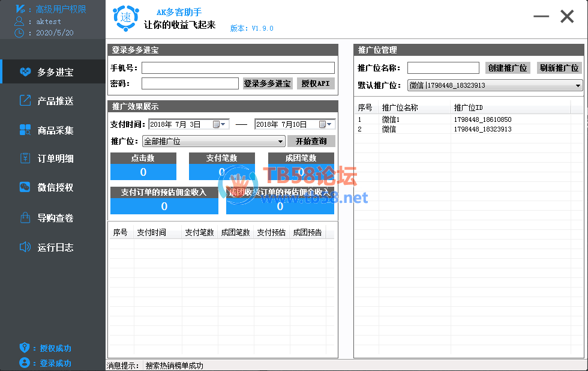
Task: Click the 刷新推广位 button
Action: tap(559, 68)
